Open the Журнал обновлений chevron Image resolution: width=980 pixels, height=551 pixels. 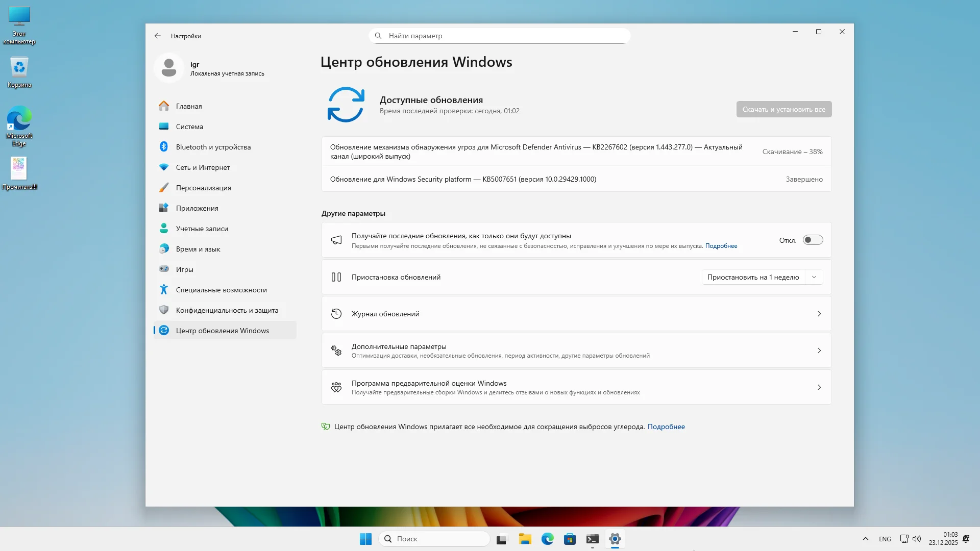pyautogui.click(x=819, y=314)
